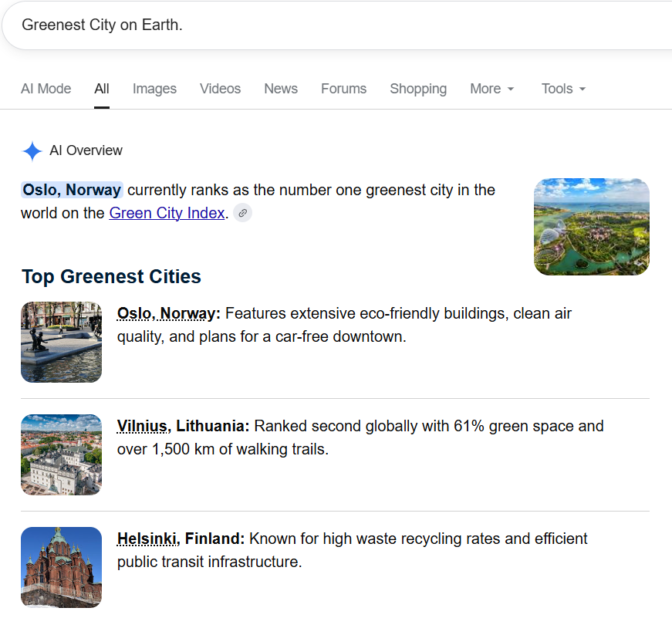672x618 pixels.
Task: Select the All tab
Action: coord(102,89)
